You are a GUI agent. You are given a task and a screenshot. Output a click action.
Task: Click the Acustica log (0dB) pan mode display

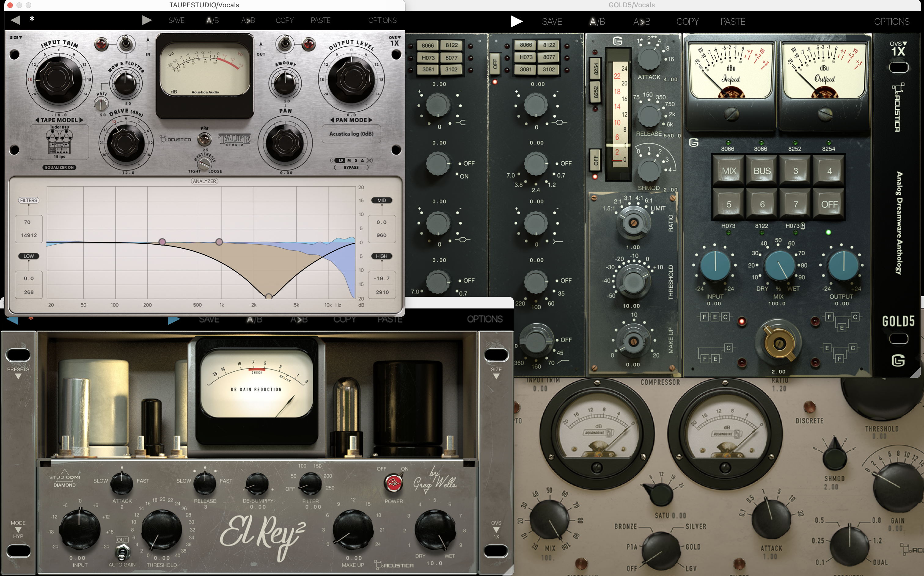[x=351, y=134]
